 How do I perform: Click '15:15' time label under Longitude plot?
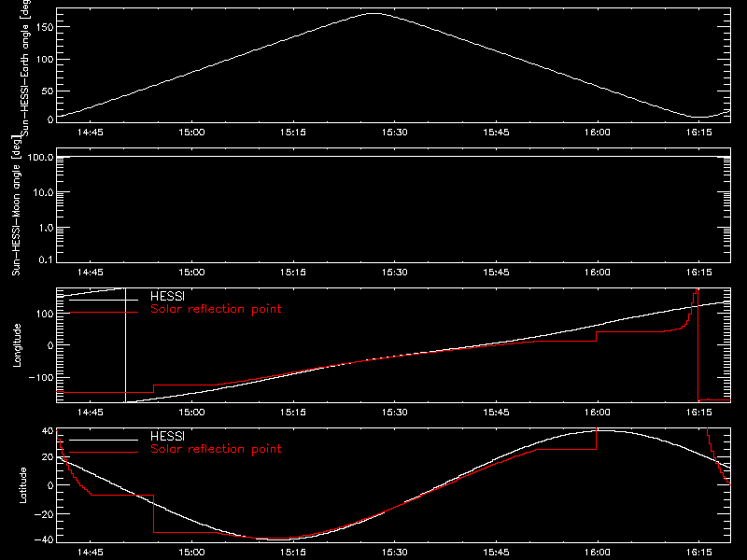pos(293,412)
